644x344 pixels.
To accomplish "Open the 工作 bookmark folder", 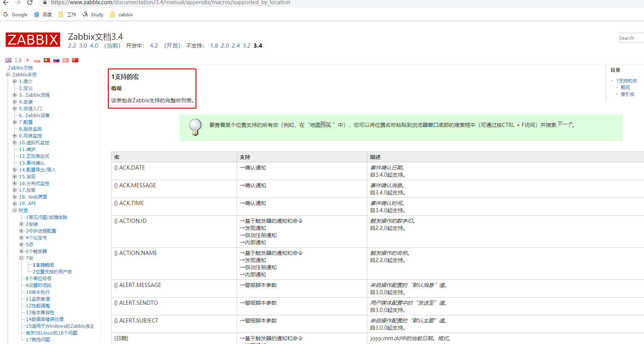I will click(67, 14).
